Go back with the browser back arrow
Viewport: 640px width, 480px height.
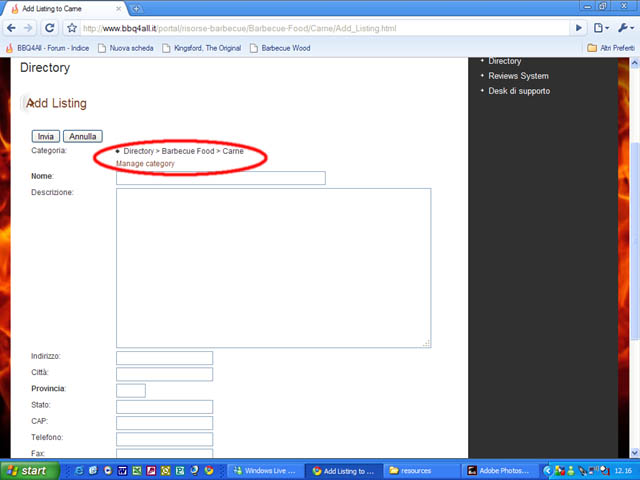11,28
